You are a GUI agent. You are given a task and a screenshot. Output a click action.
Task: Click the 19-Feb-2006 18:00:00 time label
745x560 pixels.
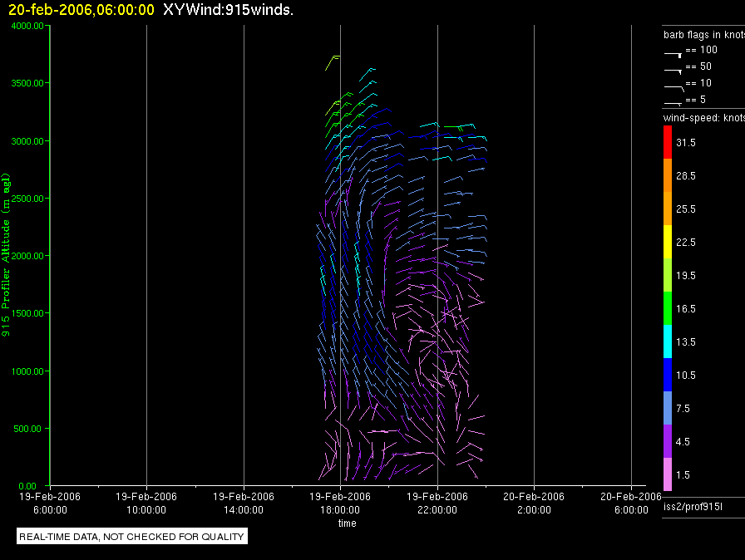340,503
